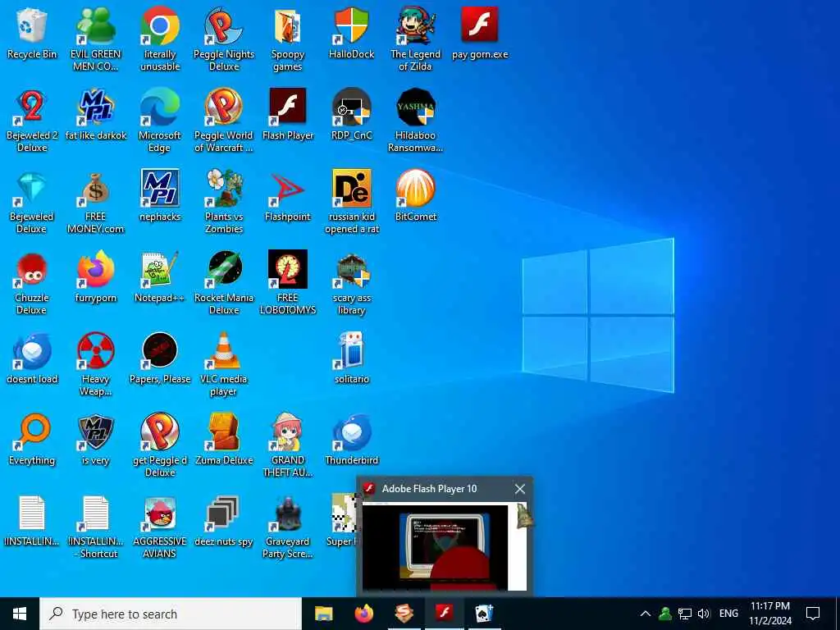Click the 'Type here to search' box
Viewport: 840px width, 630px height.
click(x=171, y=614)
